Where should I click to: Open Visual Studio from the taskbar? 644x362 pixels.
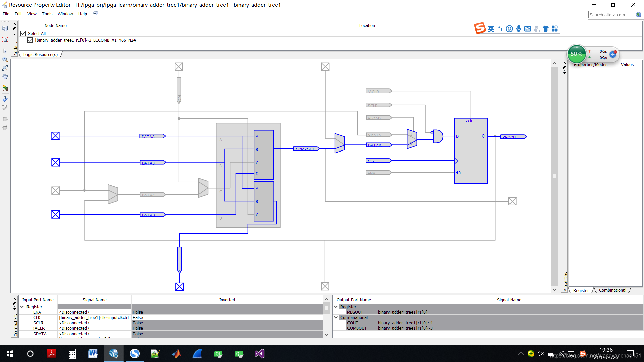click(x=259, y=354)
